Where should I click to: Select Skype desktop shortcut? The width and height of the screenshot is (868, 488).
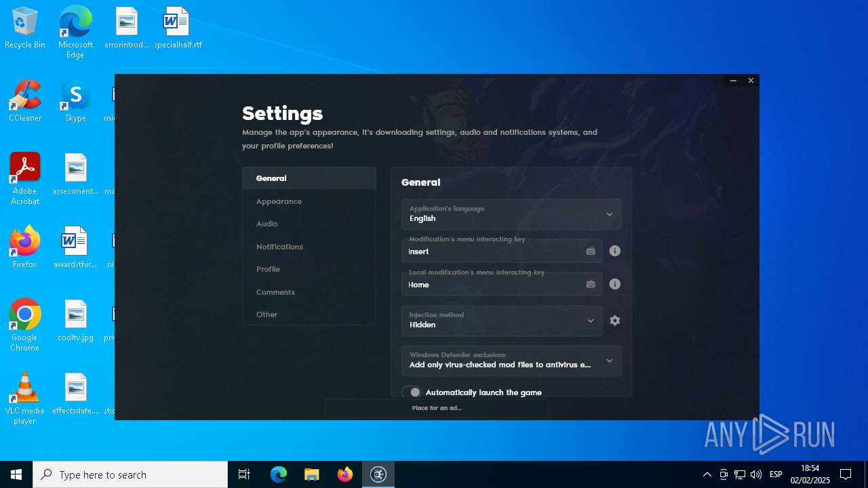75,102
